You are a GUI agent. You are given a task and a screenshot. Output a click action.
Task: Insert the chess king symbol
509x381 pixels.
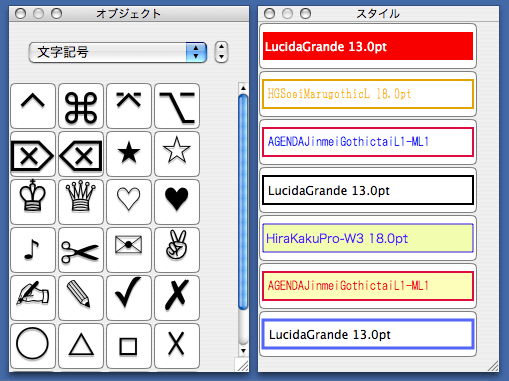point(33,202)
